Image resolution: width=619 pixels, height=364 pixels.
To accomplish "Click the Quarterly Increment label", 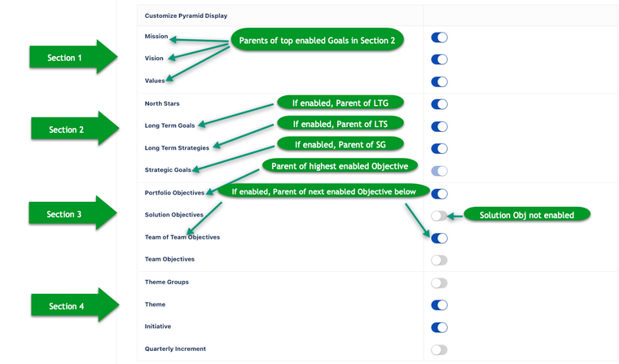I will pyautogui.click(x=175, y=349).
